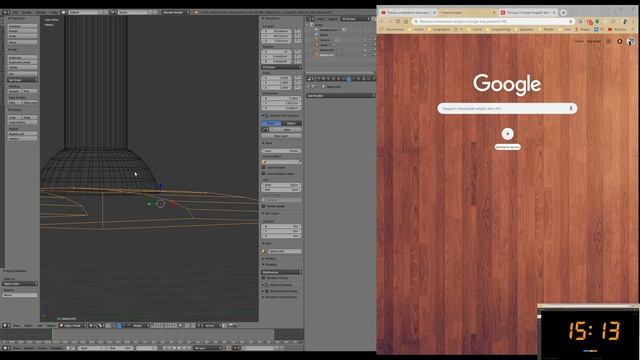This screenshot has width=640, height=360.
Task: Click Duplicate Linked in tool shelf
Action: tap(22, 62)
